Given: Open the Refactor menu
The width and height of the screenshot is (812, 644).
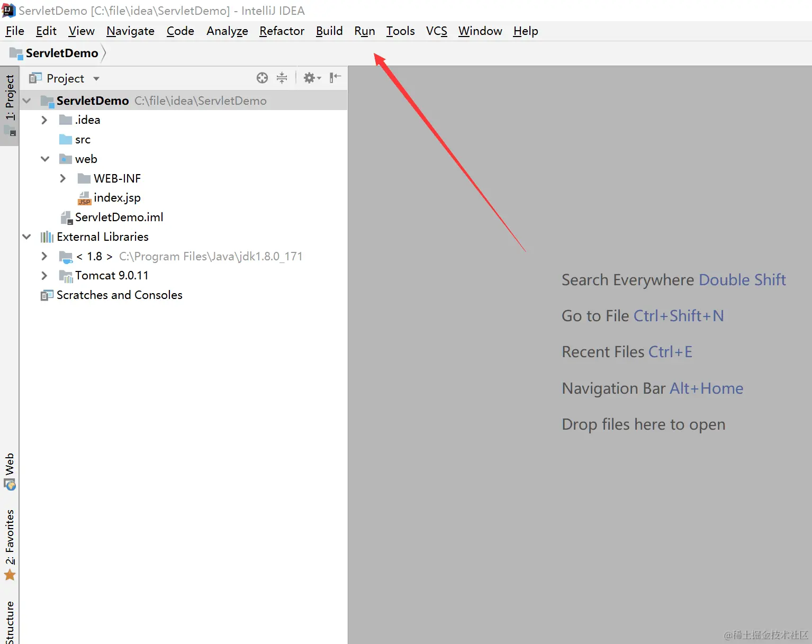Looking at the screenshot, I should pyautogui.click(x=282, y=31).
